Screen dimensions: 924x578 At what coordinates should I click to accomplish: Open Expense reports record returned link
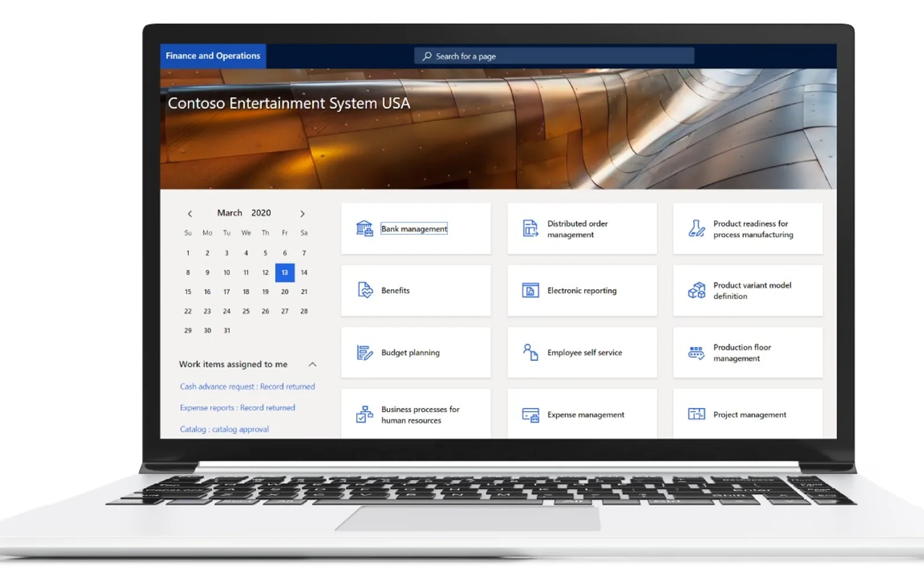[237, 407]
